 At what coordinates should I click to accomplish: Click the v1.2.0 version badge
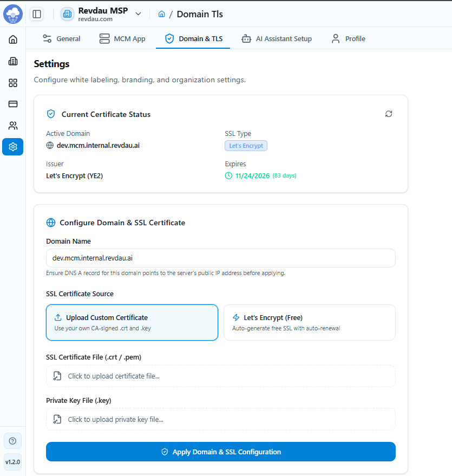coord(12,462)
